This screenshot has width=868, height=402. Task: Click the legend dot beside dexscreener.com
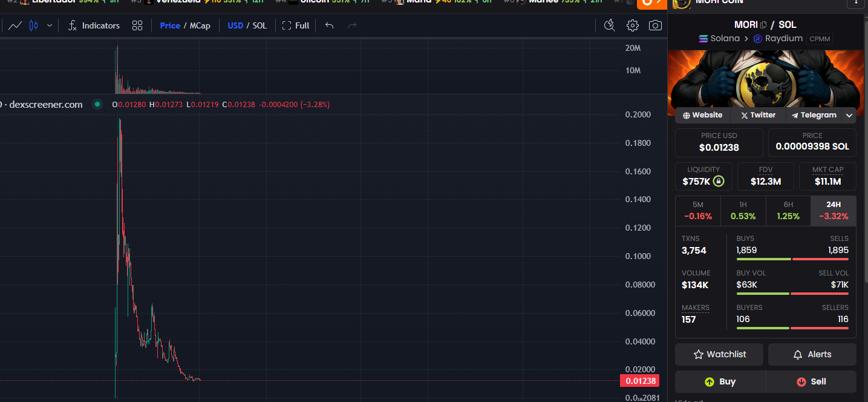[x=97, y=104]
